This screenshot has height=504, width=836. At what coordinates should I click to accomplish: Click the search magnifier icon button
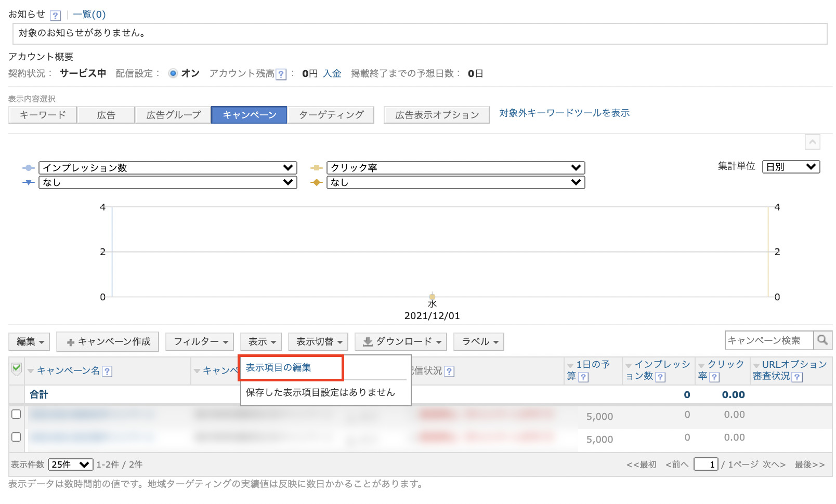point(822,340)
